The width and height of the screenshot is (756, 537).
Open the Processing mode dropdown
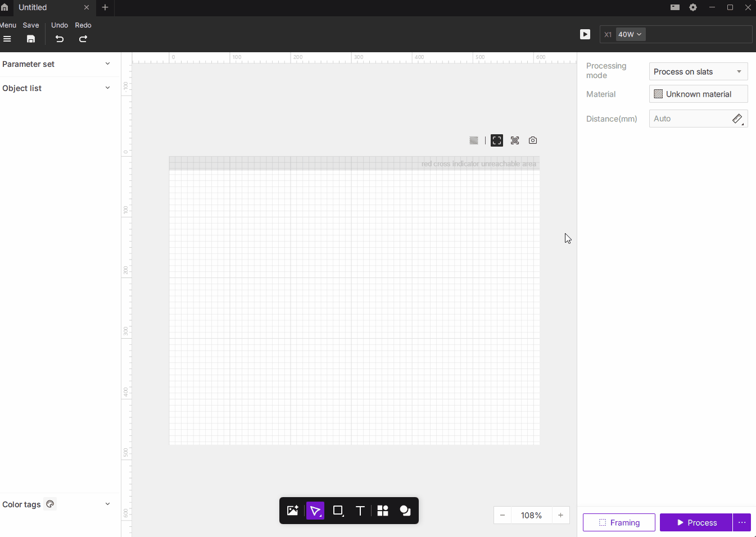click(x=698, y=71)
